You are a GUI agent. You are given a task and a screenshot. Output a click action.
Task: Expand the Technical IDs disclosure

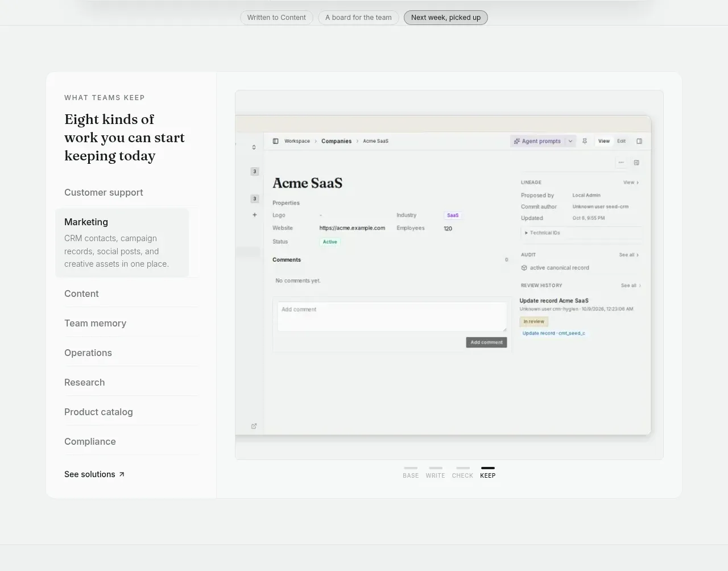click(543, 233)
